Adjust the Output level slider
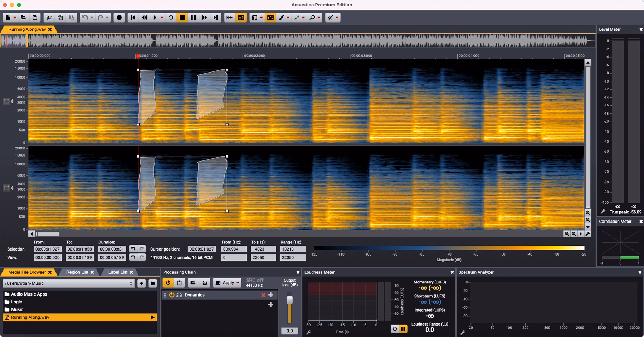 coord(290,300)
